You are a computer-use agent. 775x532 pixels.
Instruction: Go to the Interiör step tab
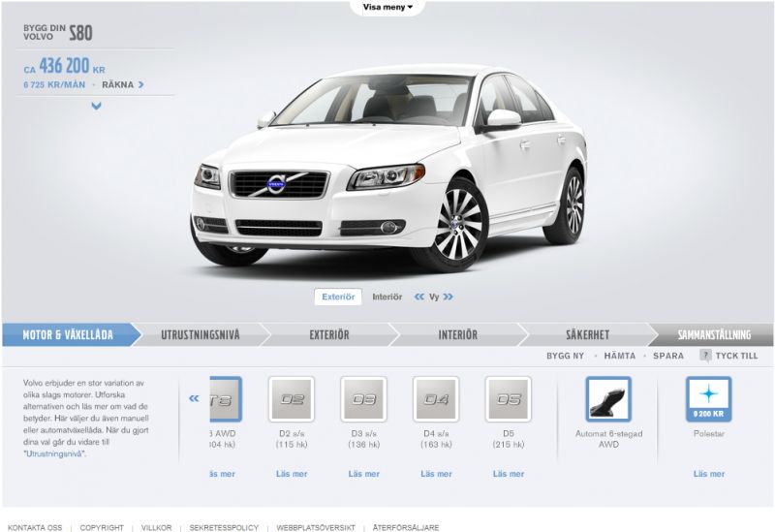(x=458, y=334)
